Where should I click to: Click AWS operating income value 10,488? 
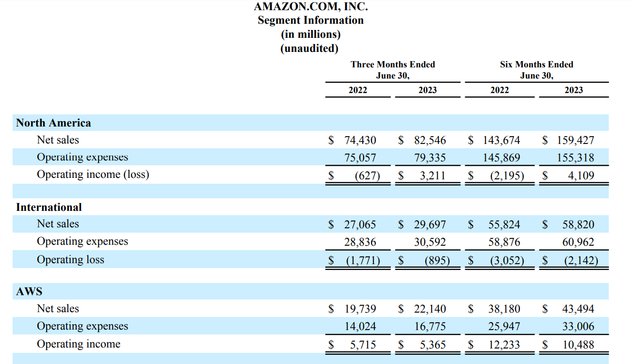click(578, 345)
